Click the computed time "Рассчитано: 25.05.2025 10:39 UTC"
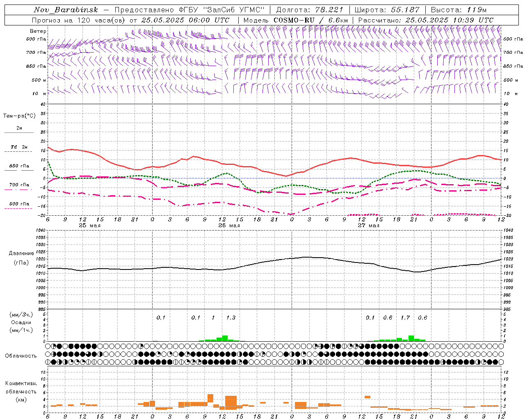 [426, 20]
